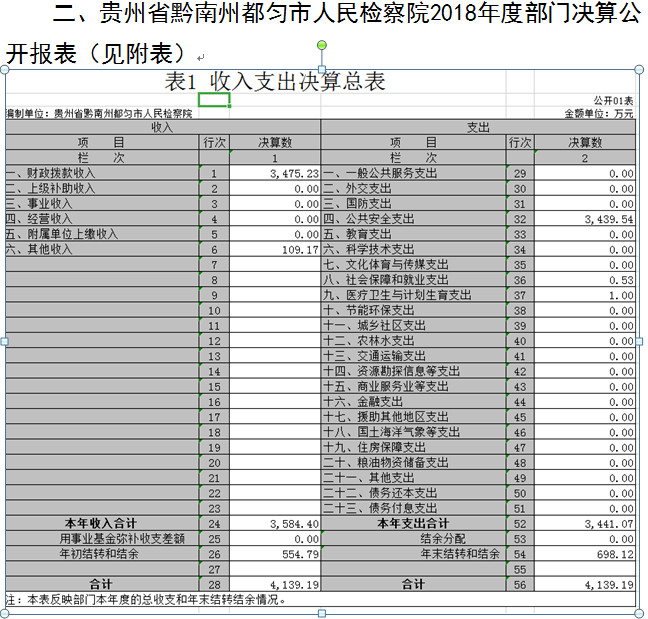Click the '年初结转和结余' cell
This screenshot has height=619, width=648.
click(x=102, y=554)
